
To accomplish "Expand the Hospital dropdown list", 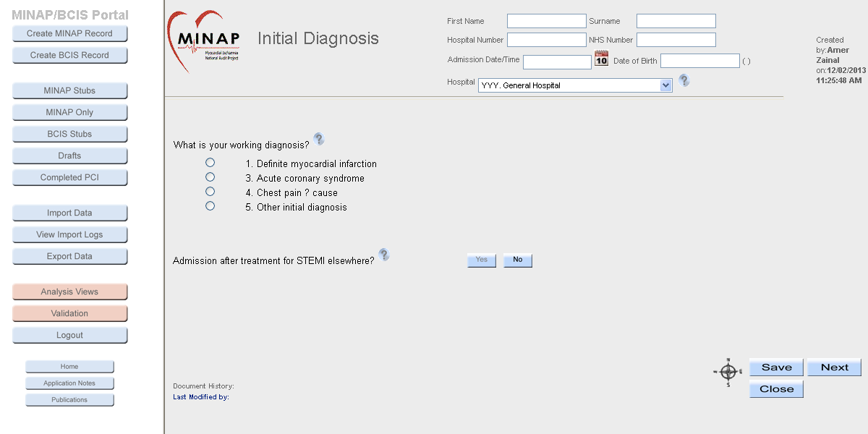I will (x=666, y=85).
